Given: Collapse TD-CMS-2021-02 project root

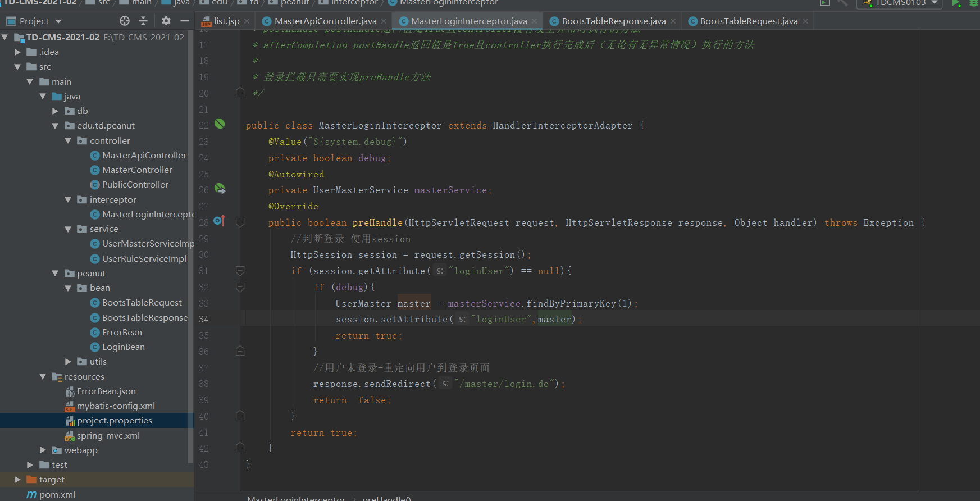Looking at the screenshot, I should 5,37.
